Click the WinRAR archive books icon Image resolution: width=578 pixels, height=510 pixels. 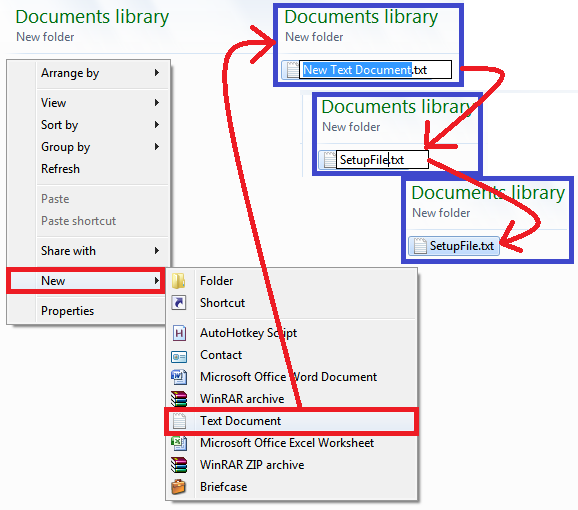(x=179, y=399)
